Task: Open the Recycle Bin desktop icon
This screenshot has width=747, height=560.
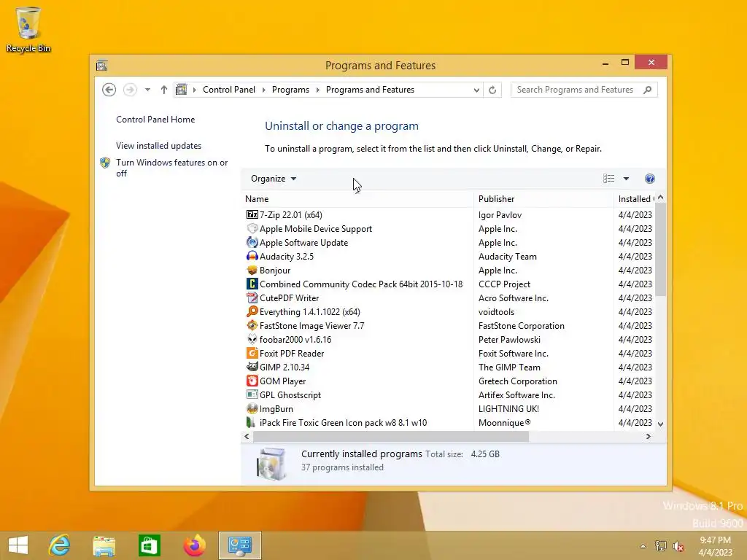Action: pos(28,29)
